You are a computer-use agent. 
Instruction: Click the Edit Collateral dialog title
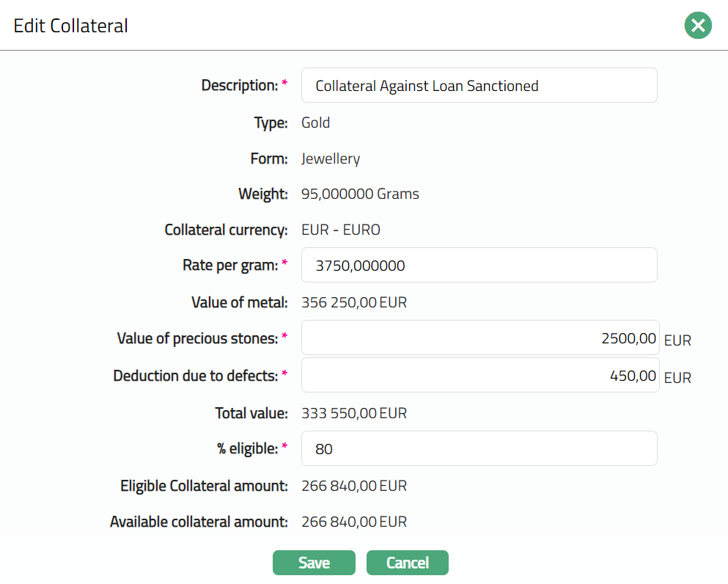tap(71, 26)
